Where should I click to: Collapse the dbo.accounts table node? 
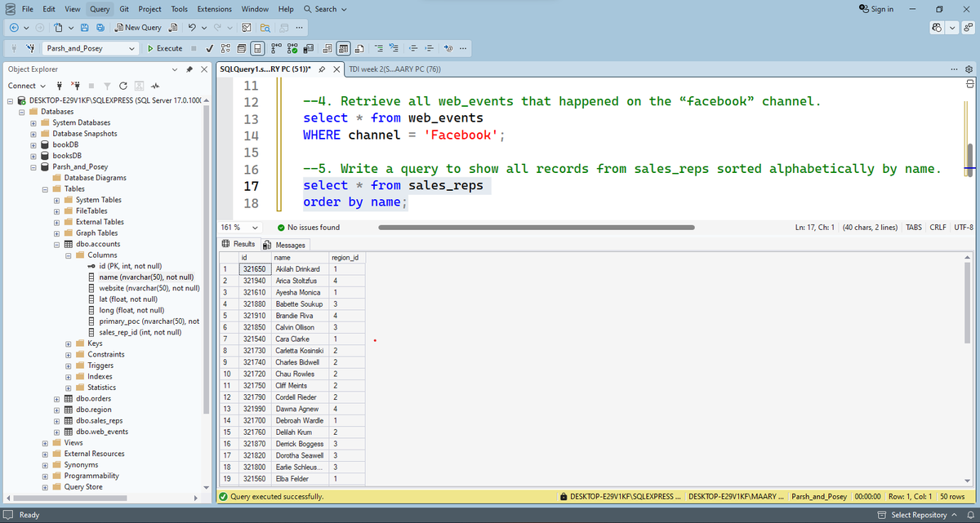coord(57,244)
